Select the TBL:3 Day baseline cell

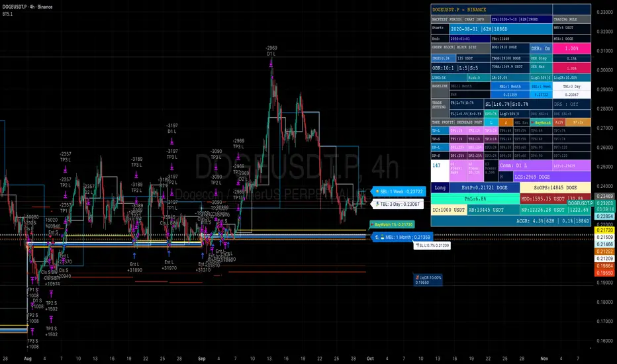pyautogui.click(x=571, y=86)
